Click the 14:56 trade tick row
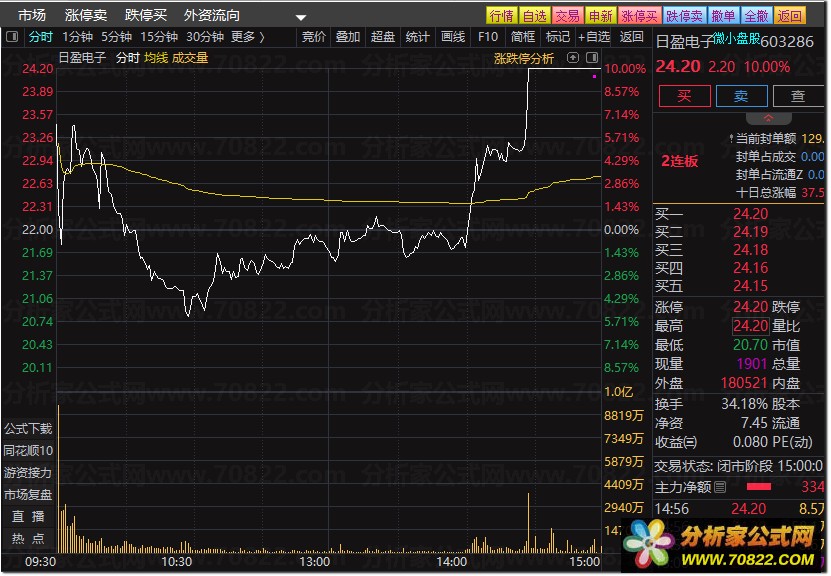831x576 pixels. point(739,509)
